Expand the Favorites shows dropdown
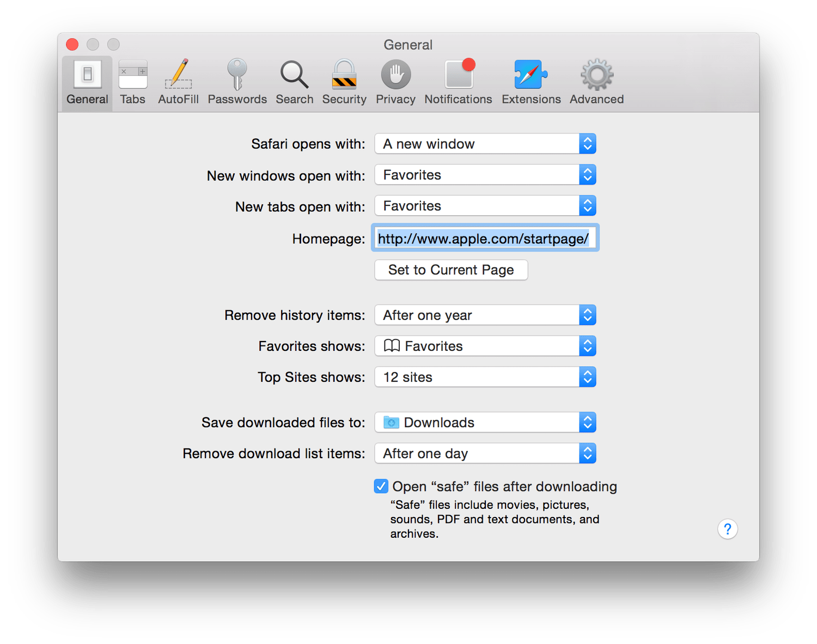Viewport: 817px width, 644px height. (485, 346)
